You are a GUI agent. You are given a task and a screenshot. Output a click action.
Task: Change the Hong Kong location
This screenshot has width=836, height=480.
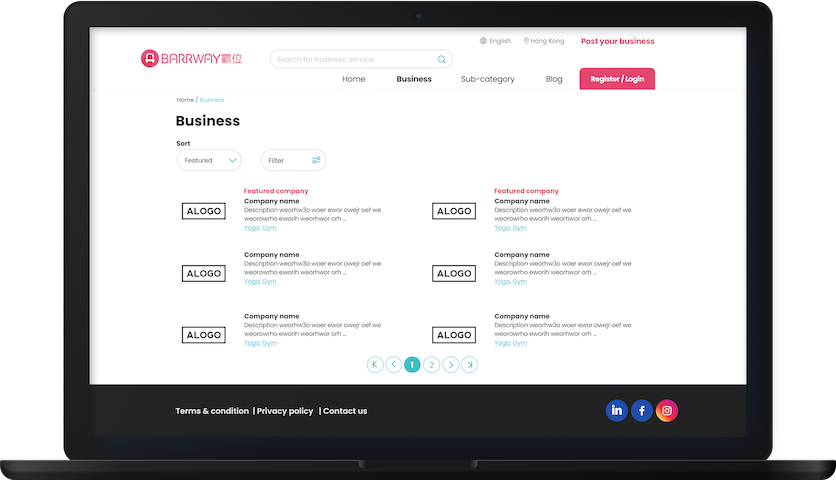(543, 41)
